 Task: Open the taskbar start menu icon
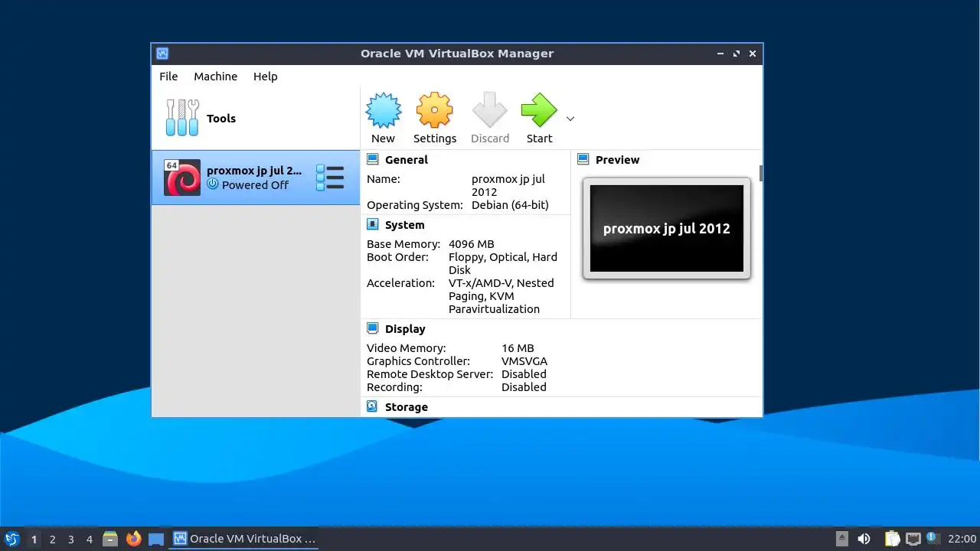(x=12, y=539)
